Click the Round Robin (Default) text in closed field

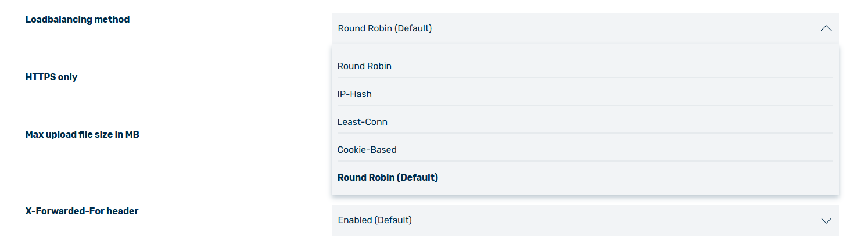pos(385,28)
